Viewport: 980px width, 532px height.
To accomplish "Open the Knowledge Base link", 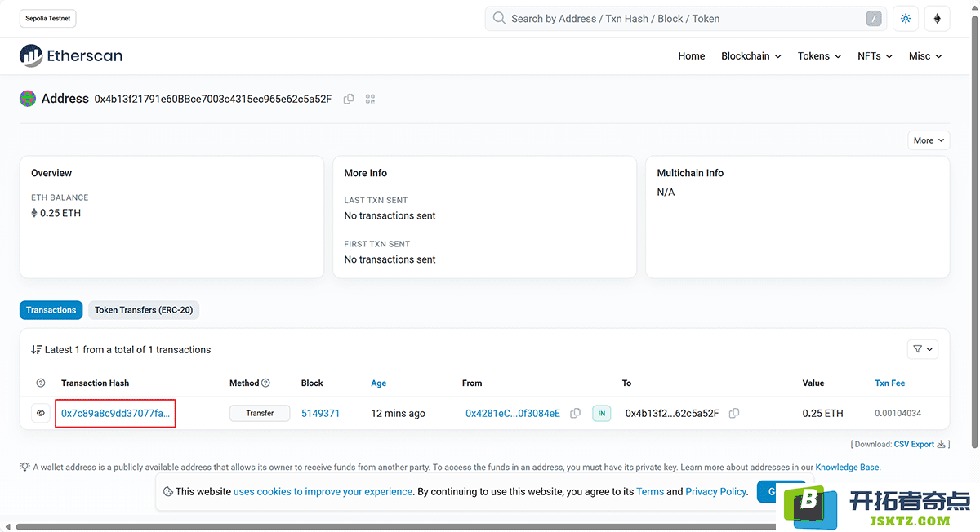I will [848, 468].
